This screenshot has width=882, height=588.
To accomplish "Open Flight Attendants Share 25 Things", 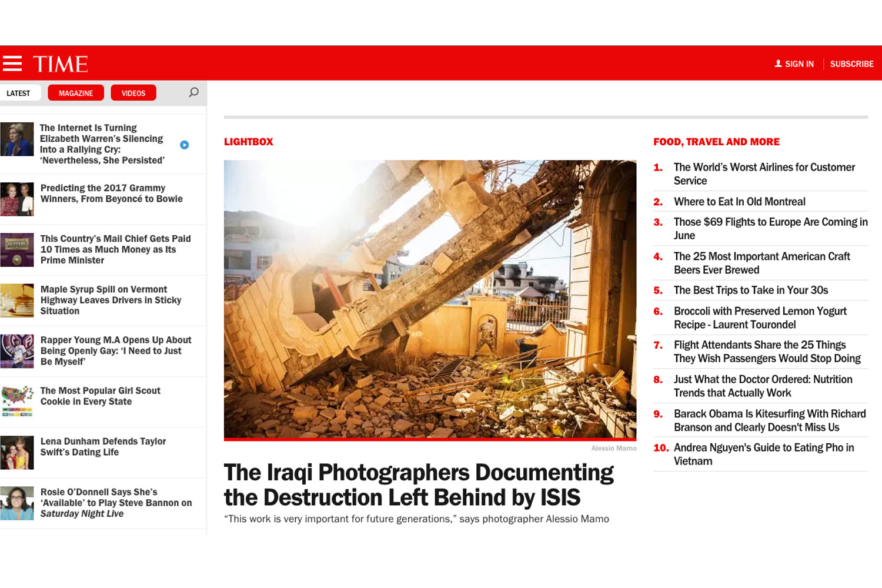I will click(767, 352).
